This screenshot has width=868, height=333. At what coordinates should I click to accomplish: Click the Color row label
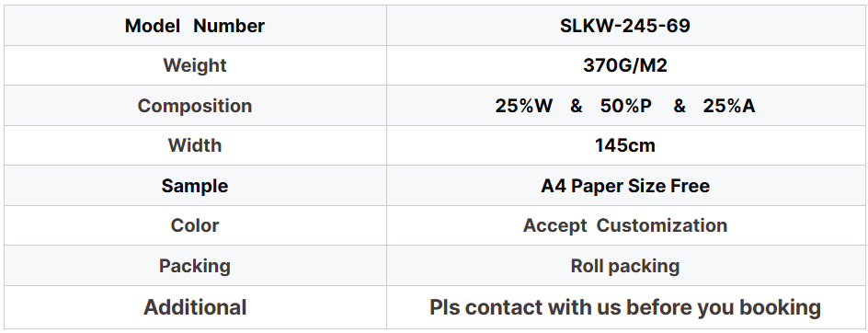tap(195, 225)
